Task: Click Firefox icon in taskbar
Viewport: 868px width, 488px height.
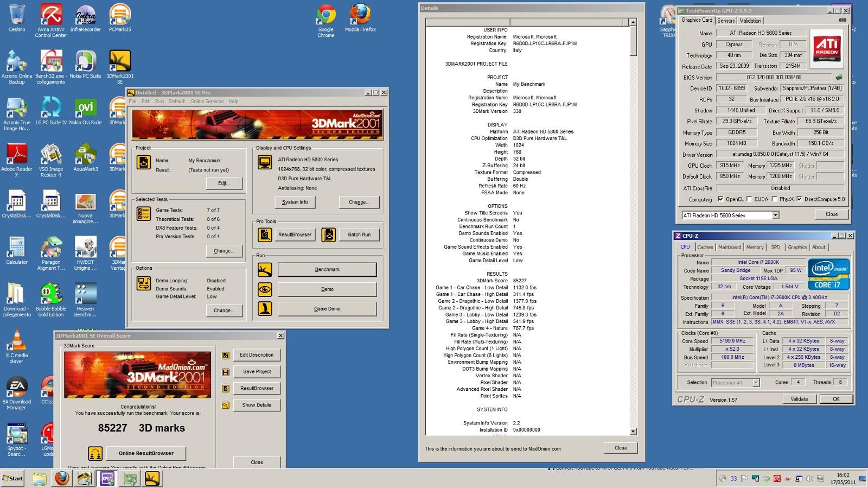Action: coord(62,478)
